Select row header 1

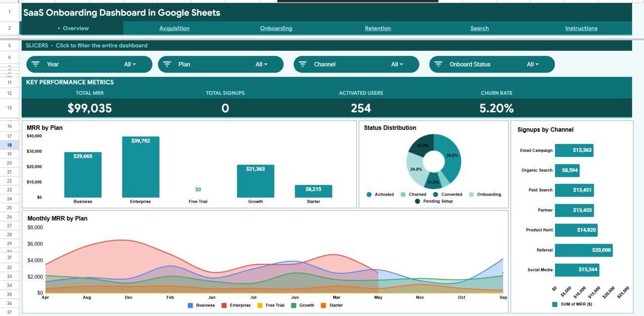point(10,12)
